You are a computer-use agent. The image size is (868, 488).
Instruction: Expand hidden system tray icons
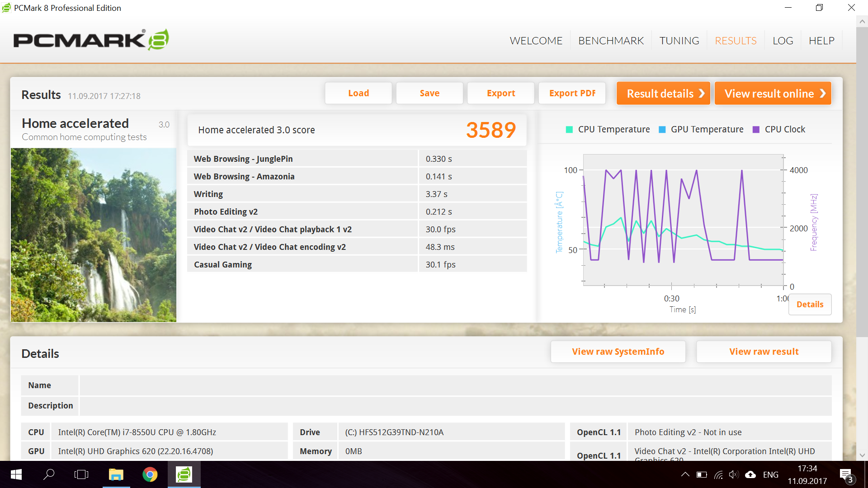click(x=685, y=474)
